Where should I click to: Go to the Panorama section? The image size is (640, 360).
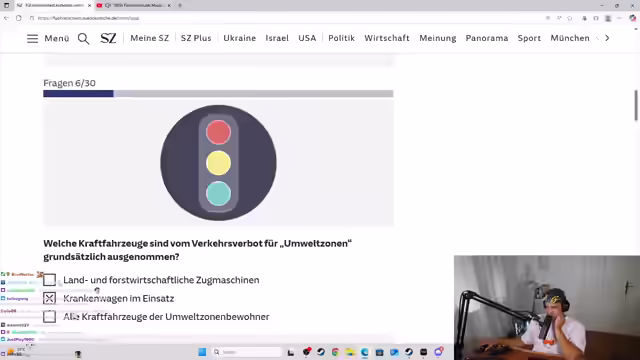(487, 38)
